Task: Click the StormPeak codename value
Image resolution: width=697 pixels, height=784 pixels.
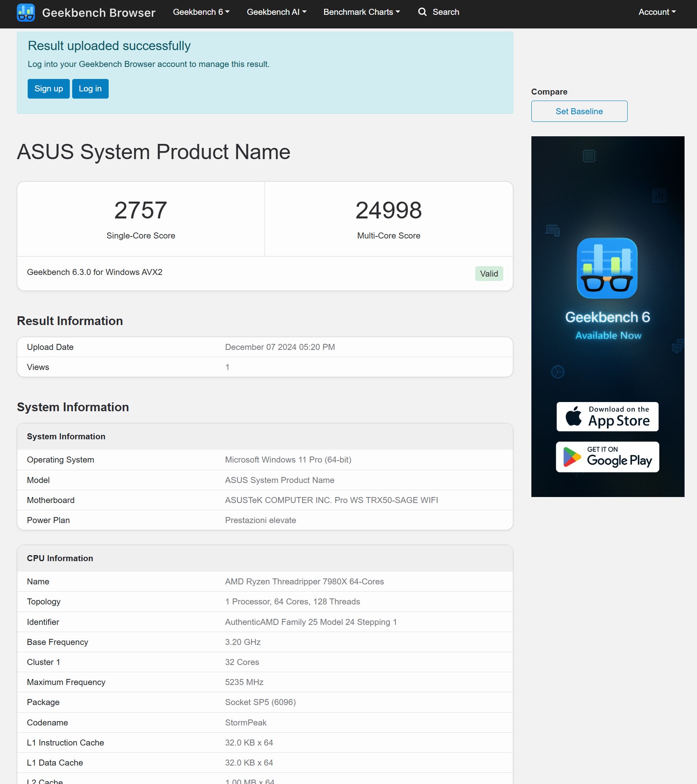Action: click(245, 723)
